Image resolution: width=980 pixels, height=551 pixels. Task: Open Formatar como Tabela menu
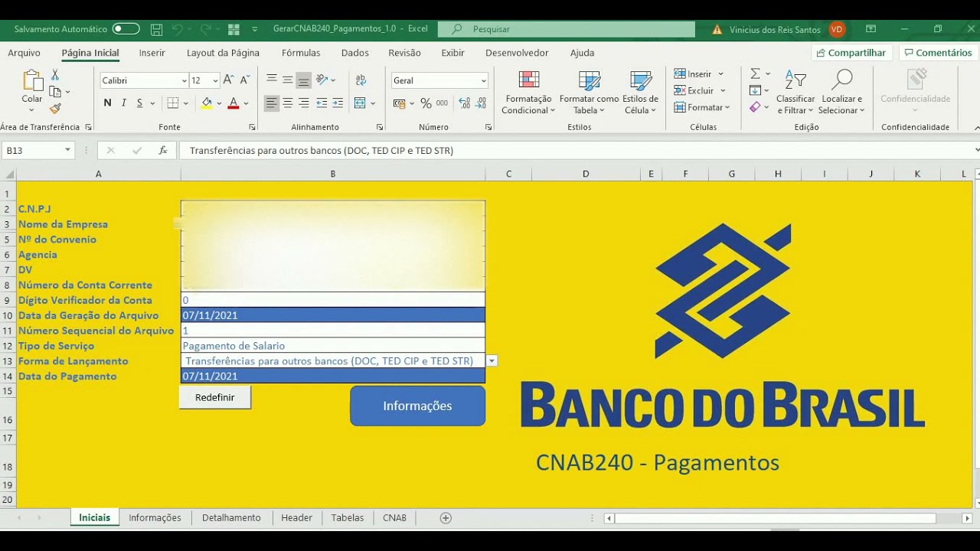point(589,92)
